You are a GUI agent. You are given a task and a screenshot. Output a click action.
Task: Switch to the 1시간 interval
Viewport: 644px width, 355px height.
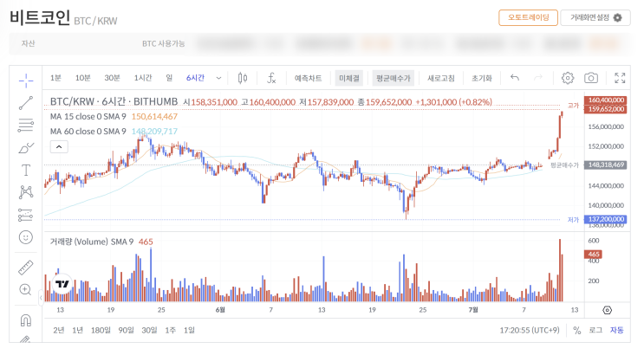coord(145,78)
